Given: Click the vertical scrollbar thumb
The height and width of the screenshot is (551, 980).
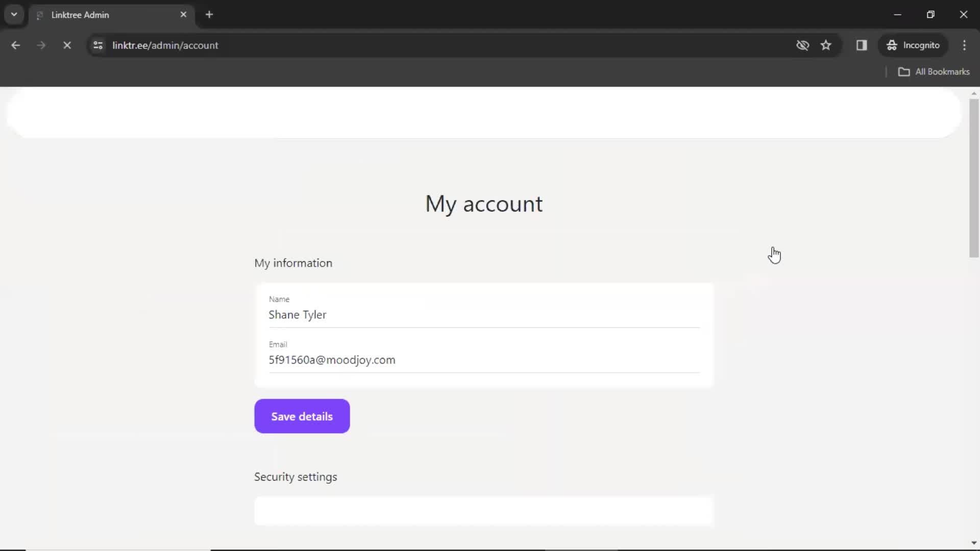Looking at the screenshot, I should click(974, 178).
